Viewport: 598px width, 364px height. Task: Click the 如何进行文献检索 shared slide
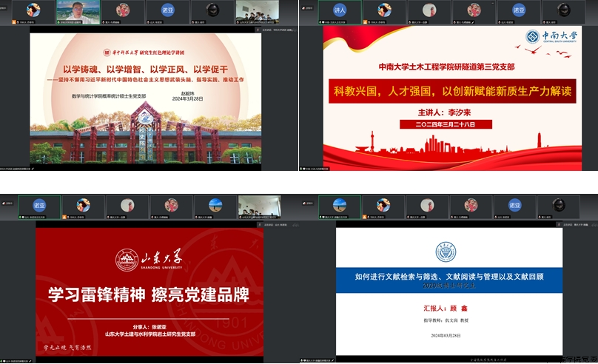point(449,291)
